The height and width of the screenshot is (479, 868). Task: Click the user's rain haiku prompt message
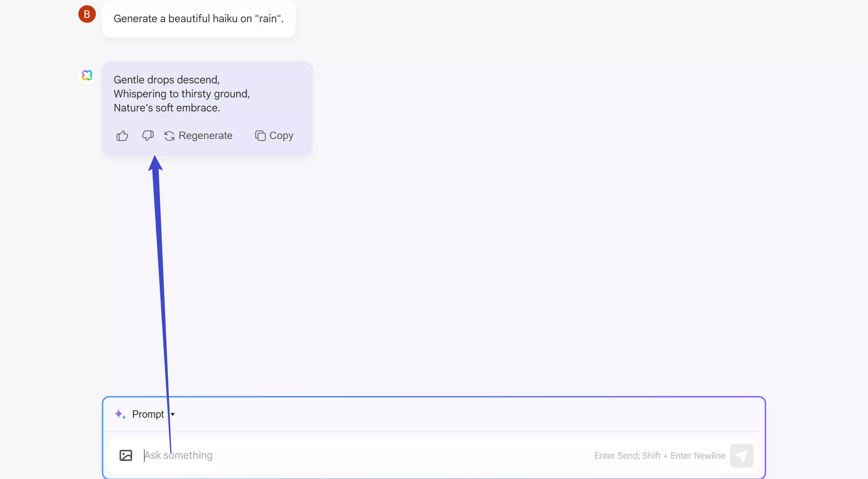[198, 18]
